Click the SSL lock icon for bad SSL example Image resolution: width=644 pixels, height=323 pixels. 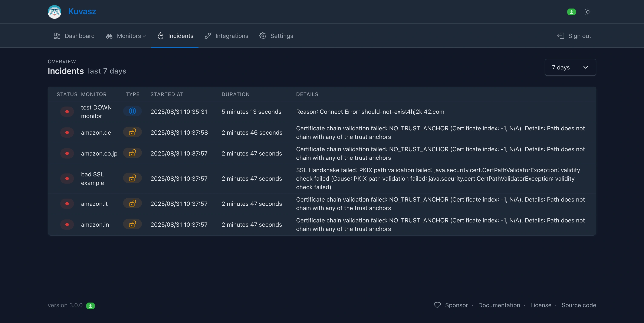point(132,178)
